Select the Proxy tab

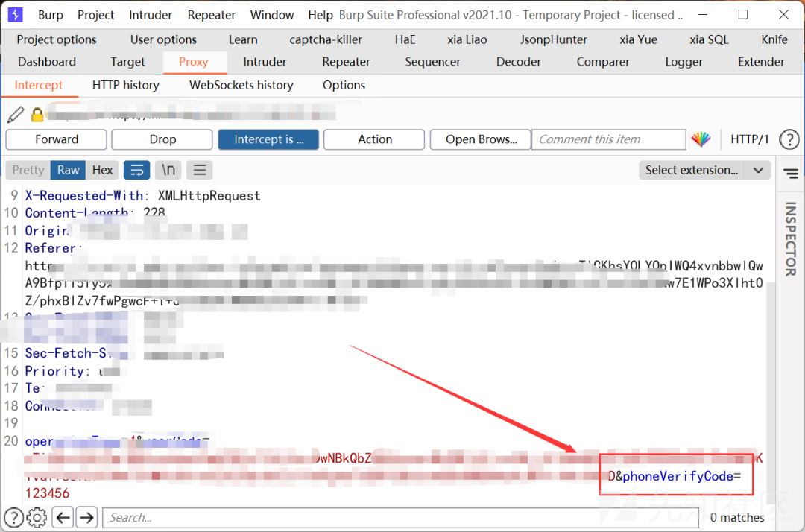click(194, 62)
